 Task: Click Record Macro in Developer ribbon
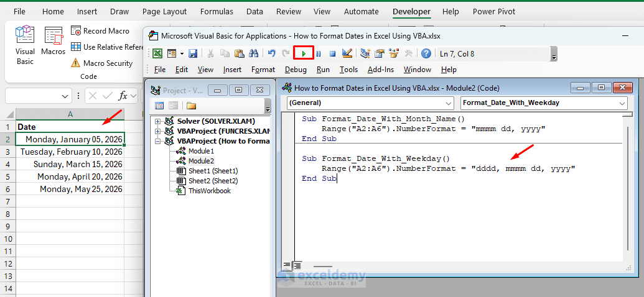(100, 31)
